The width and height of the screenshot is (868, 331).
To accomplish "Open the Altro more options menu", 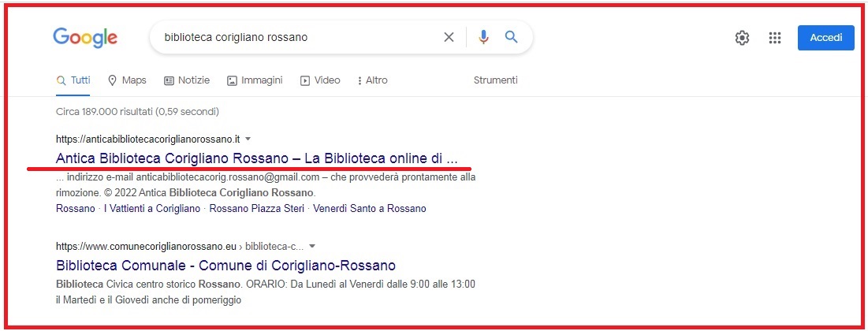I will 373,80.
